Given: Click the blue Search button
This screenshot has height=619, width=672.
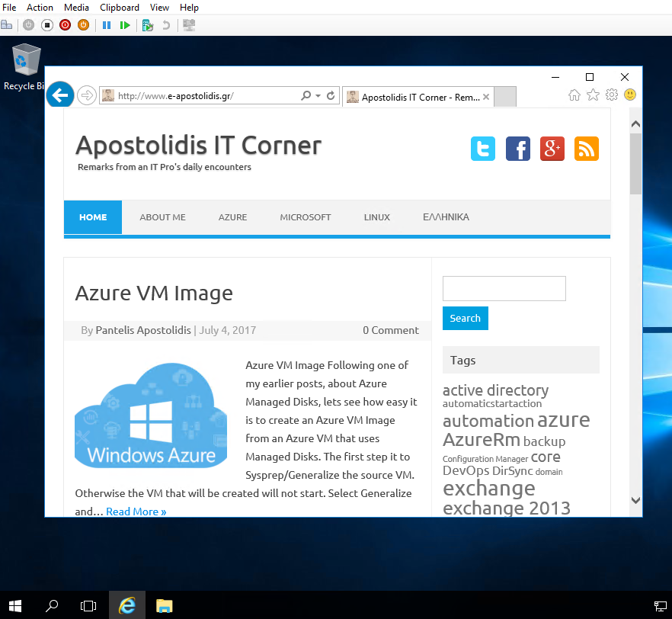Looking at the screenshot, I should [x=465, y=318].
